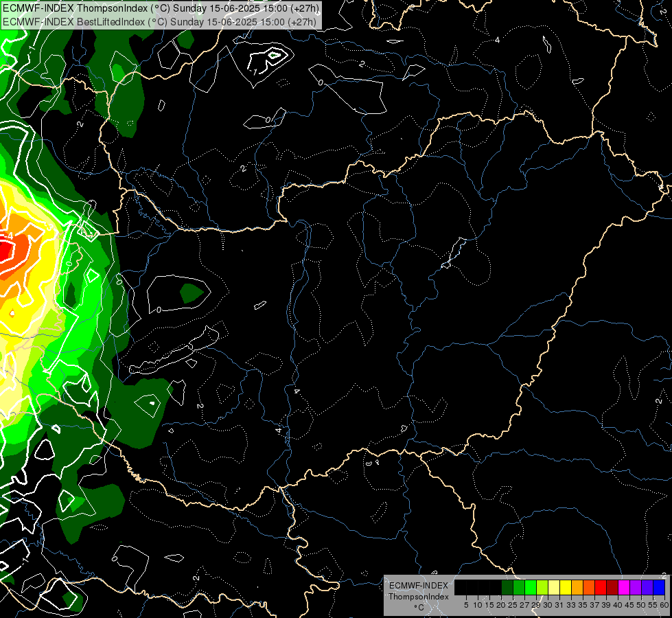Select the magenta 40–45 legend swatch
This screenshot has width=672, height=618.
click(x=624, y=587)
